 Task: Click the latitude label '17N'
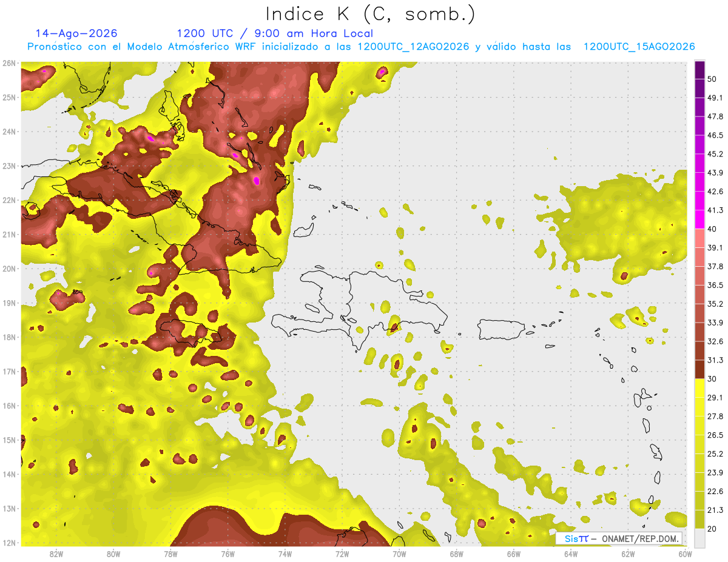(x=9, y=372)
